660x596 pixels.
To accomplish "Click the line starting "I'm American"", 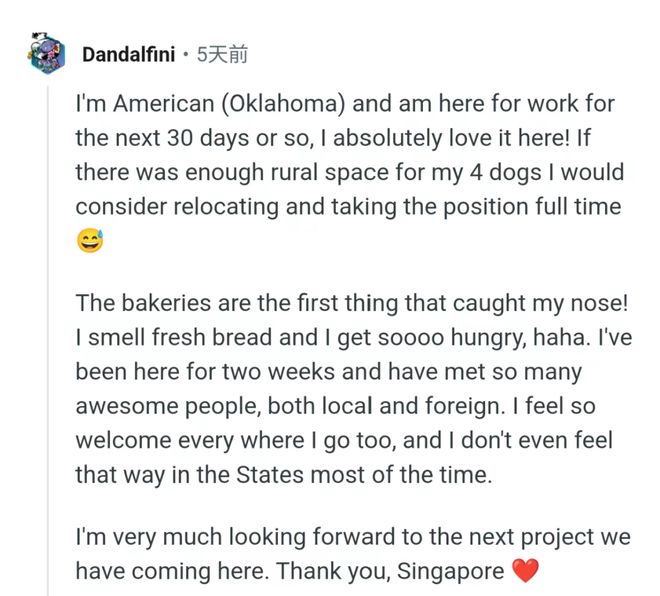I will click(x=344, y=104).
